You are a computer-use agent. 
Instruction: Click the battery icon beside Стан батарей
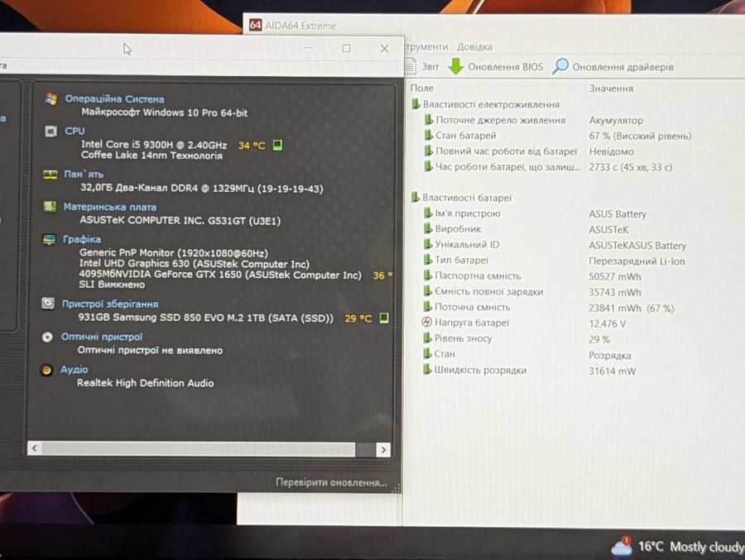429,136
